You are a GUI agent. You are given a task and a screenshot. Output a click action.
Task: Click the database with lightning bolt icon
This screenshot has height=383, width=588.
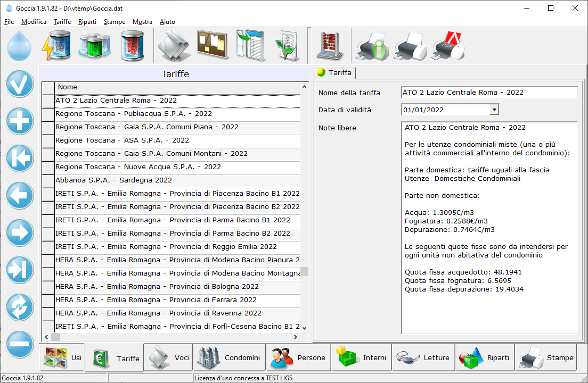pos(56,46)
